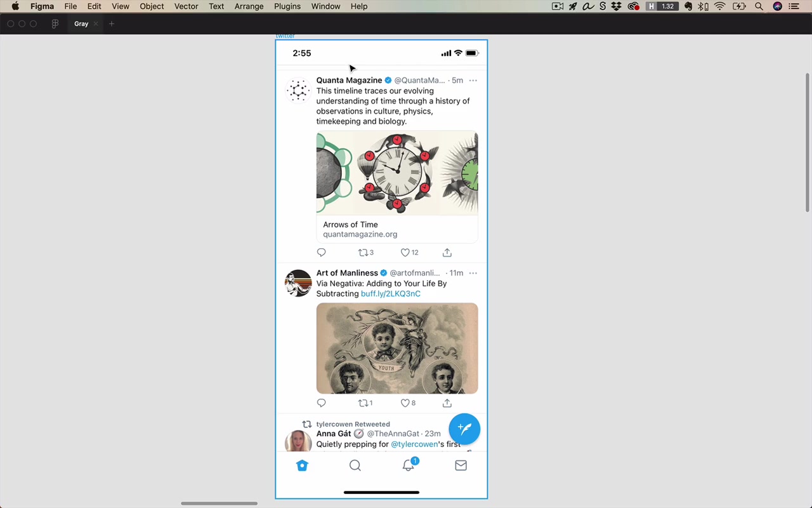Open the buff.ly/2LKQ3nC link

(391, 293)
